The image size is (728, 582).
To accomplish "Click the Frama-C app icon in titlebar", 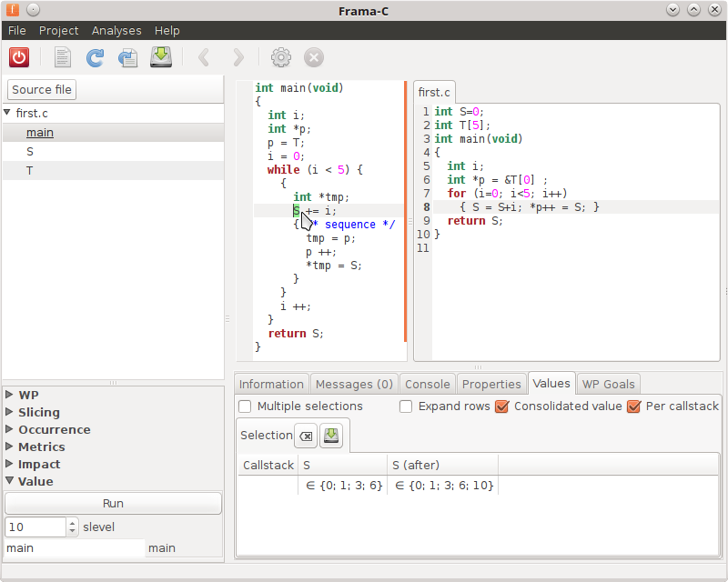I will [x=13, y=9].
